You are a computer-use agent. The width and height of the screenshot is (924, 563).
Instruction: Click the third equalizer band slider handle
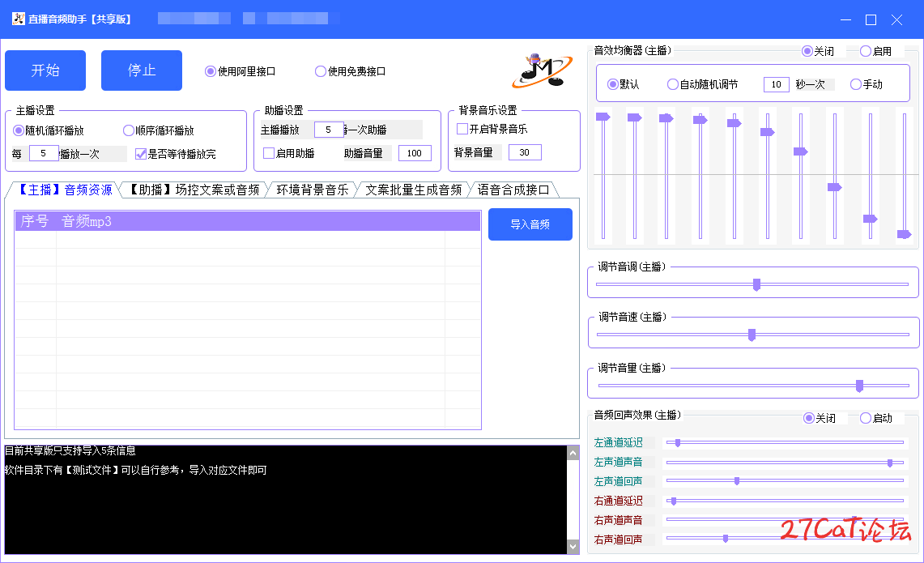(x=666, y=118)
